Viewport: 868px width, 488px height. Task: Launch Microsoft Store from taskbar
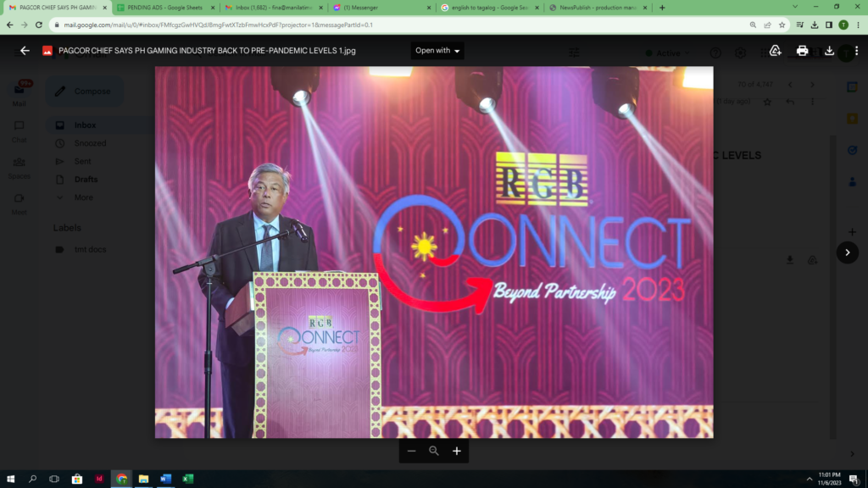[77, 479]
